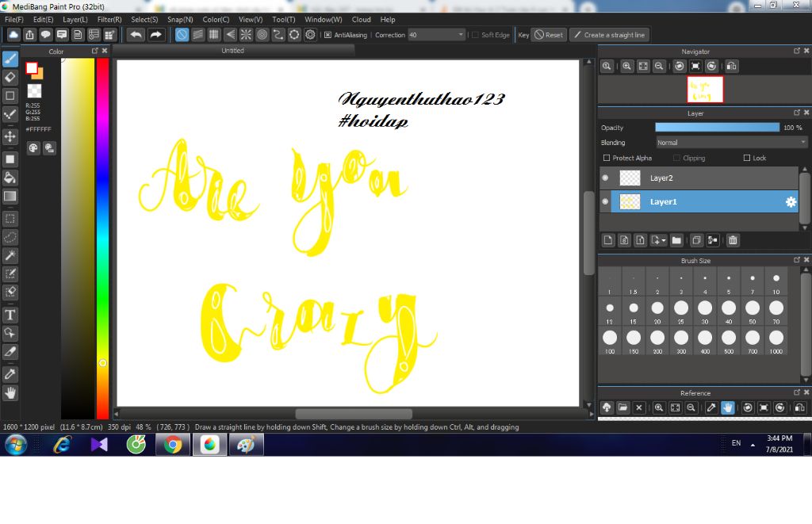The height and width of the screenshot is (524, 812).
Task: Select Layer2 in the layer list
Action: pos(699,178)
